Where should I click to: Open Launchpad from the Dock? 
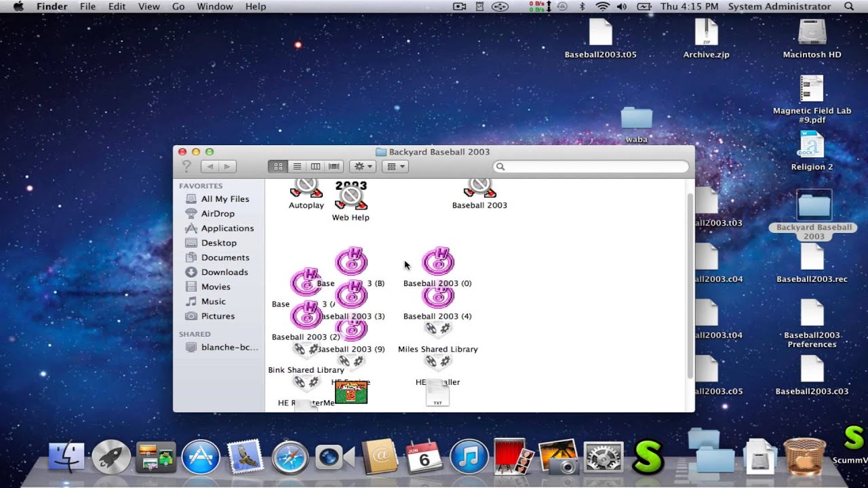[111, 457]
